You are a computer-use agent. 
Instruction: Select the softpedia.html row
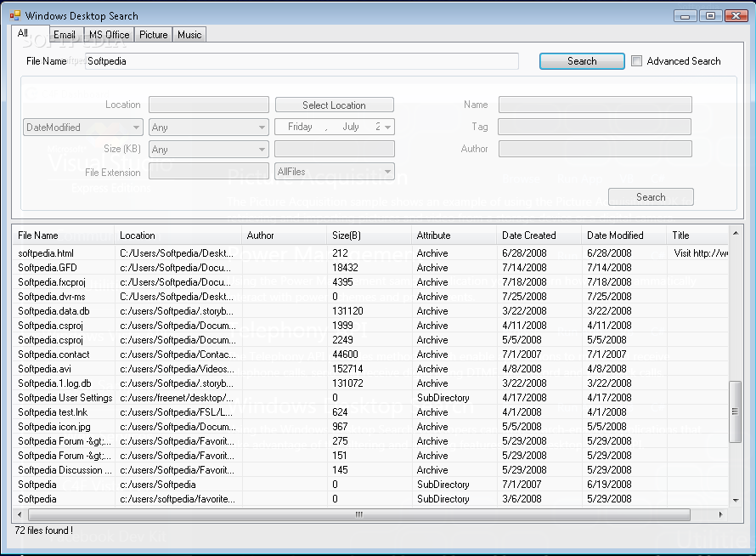pyautogui.click(x=370, y=252)
